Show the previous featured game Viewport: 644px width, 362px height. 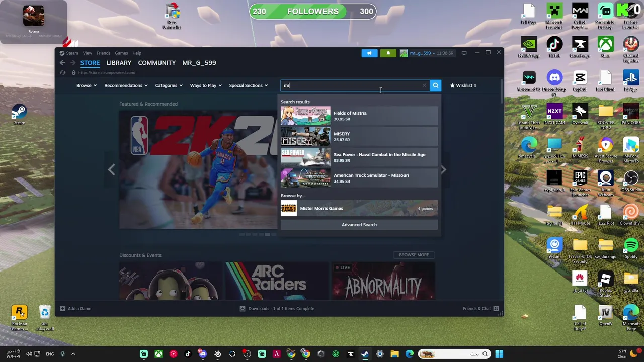[111, 170]
